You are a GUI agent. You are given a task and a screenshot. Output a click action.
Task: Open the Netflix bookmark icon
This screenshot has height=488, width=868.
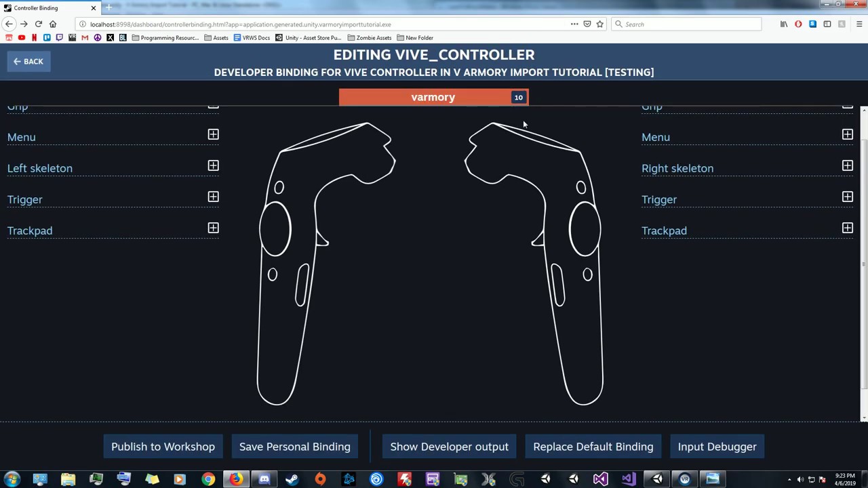[34, 38]
